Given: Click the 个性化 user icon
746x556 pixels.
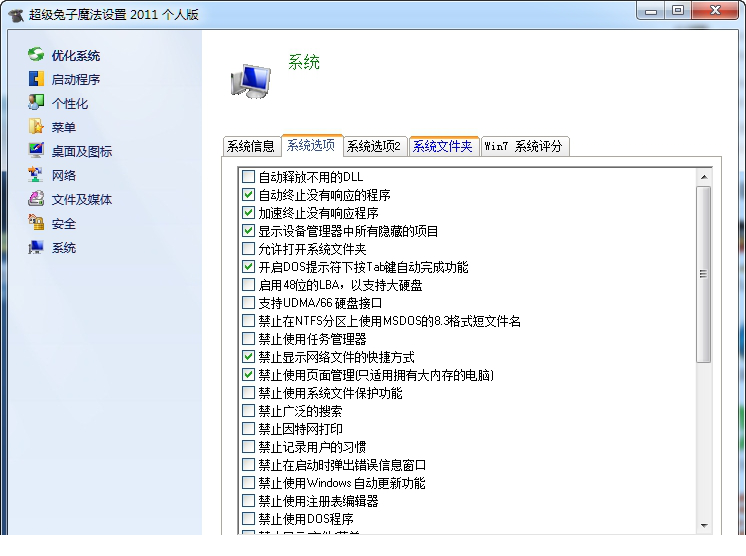Looking at the screenshot, I should (x=36, y=103).
